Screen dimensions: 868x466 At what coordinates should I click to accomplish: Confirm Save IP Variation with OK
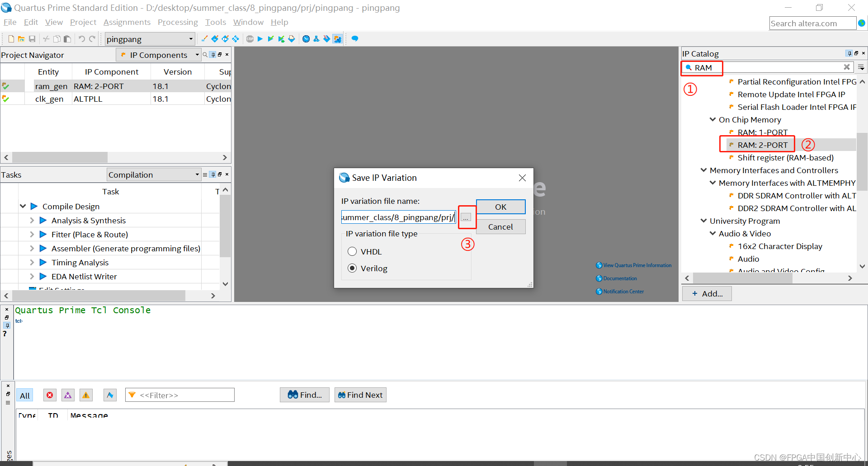(x=500, y=207)
